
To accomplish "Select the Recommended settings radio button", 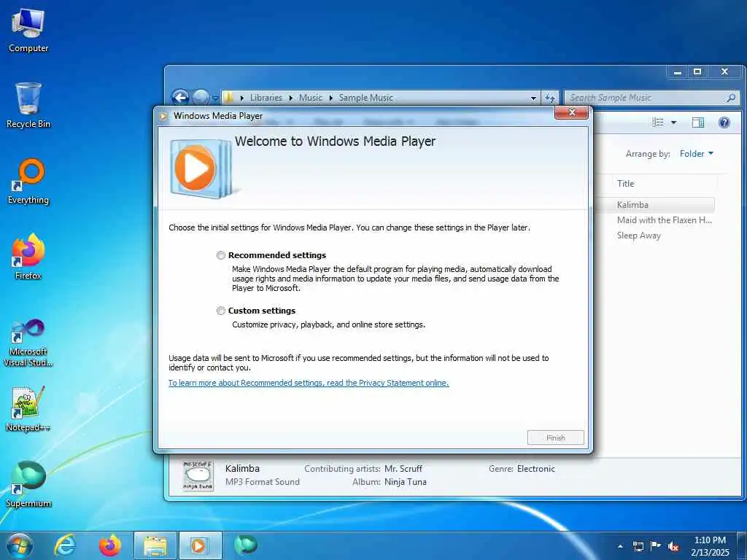I will click(x=221, y=255).
